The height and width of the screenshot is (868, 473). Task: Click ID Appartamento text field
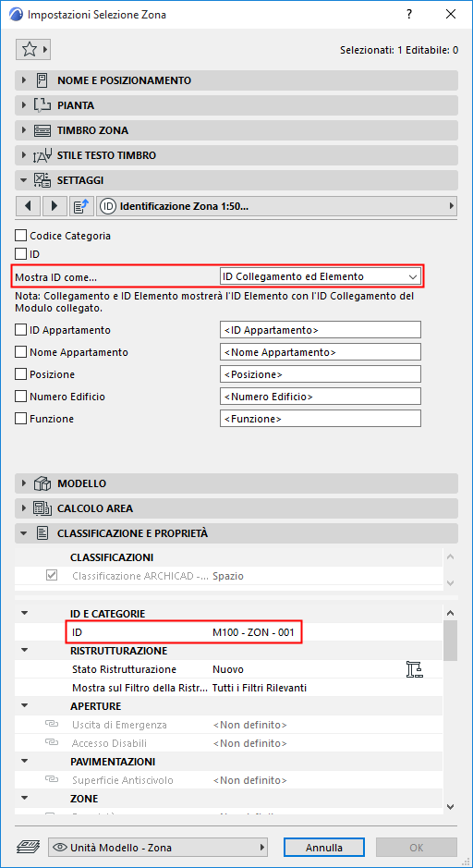pyautogui.click(x=321, y=330)
